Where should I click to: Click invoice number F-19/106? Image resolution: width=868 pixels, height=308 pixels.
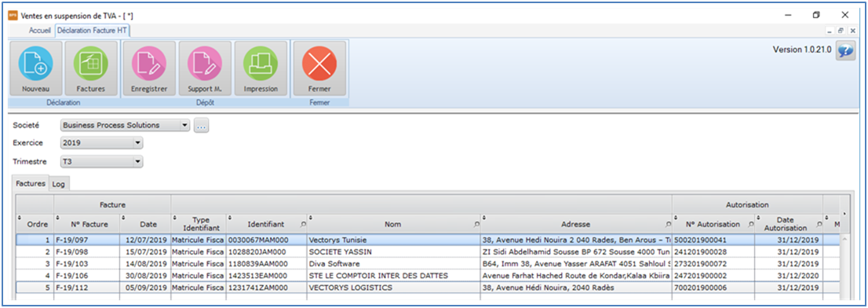tap(87, 275)
